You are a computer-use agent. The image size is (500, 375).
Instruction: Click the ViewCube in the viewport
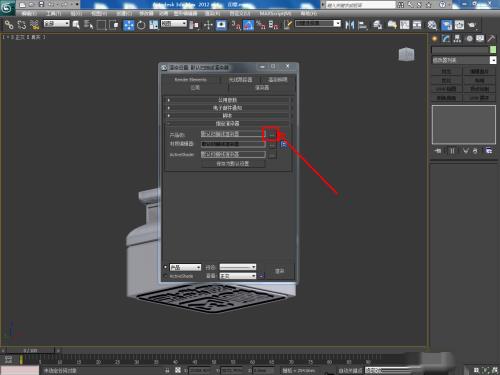tap(406, 54)
